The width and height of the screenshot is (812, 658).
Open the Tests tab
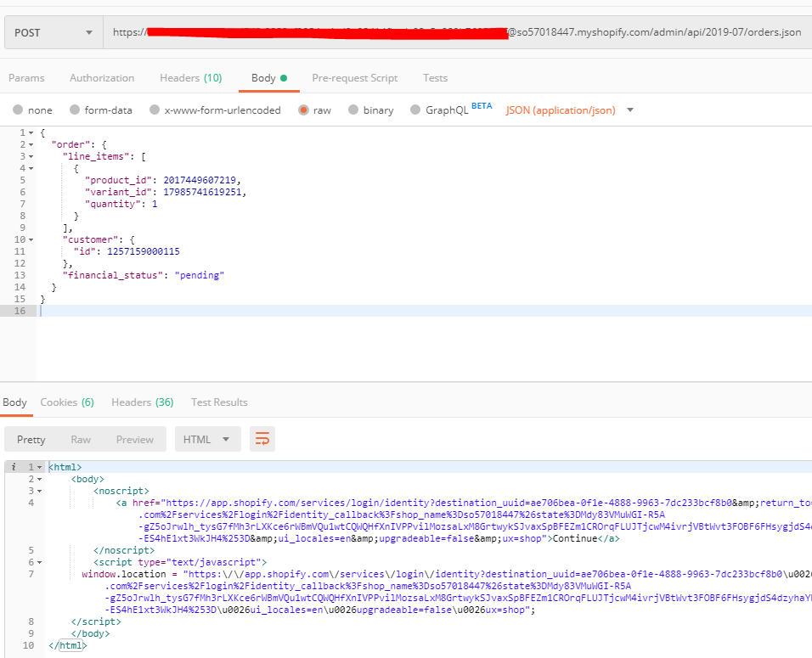pos(435,78)
